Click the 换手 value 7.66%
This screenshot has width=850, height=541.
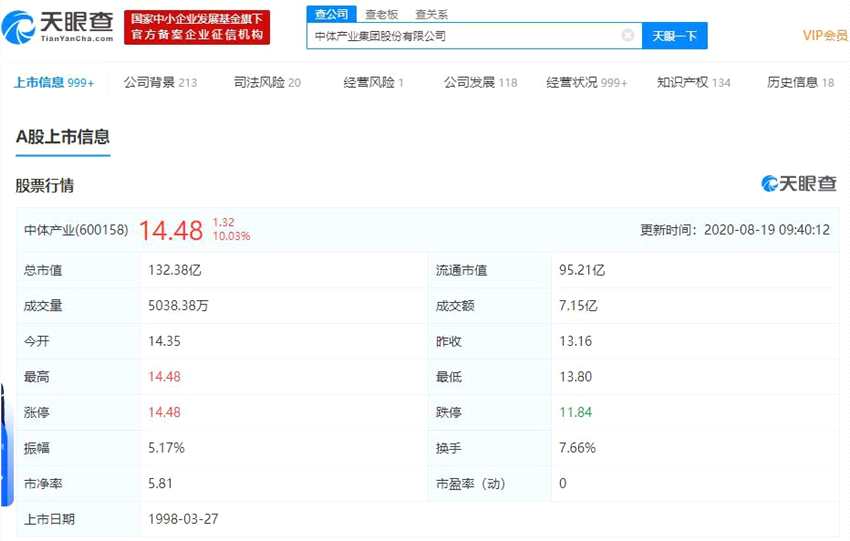(x=577, y=448)
